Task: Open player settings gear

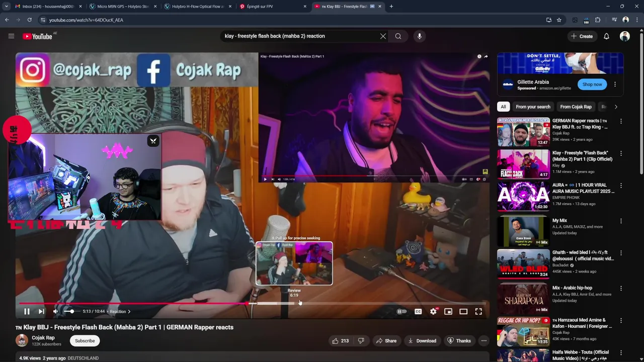Action: tap(433, 311)
